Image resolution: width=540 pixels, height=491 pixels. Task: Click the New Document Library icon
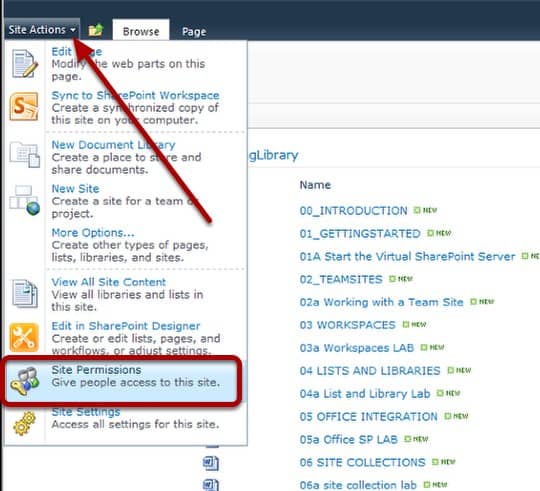click(24, 154)
